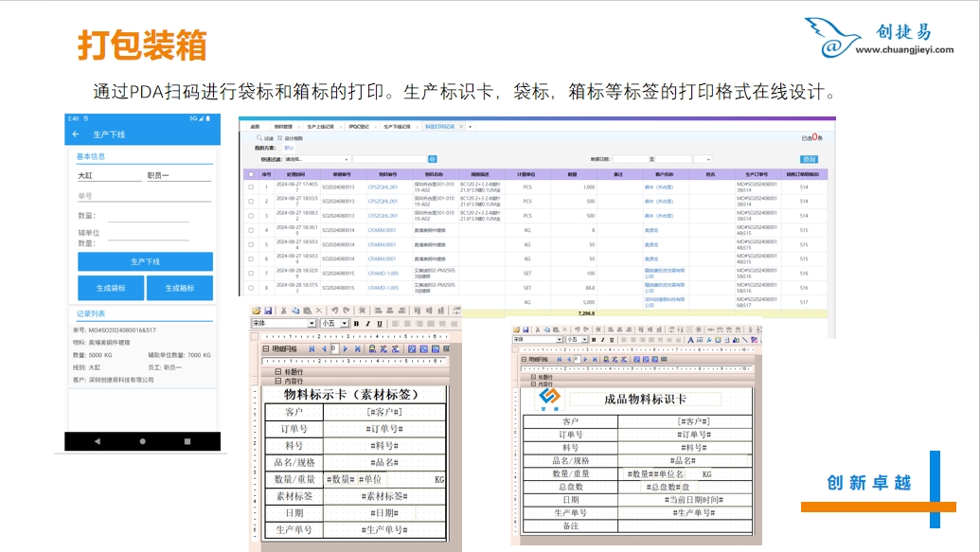Open the 物料管理 tab
Viewport: 980px width, 552px height.
284,126
